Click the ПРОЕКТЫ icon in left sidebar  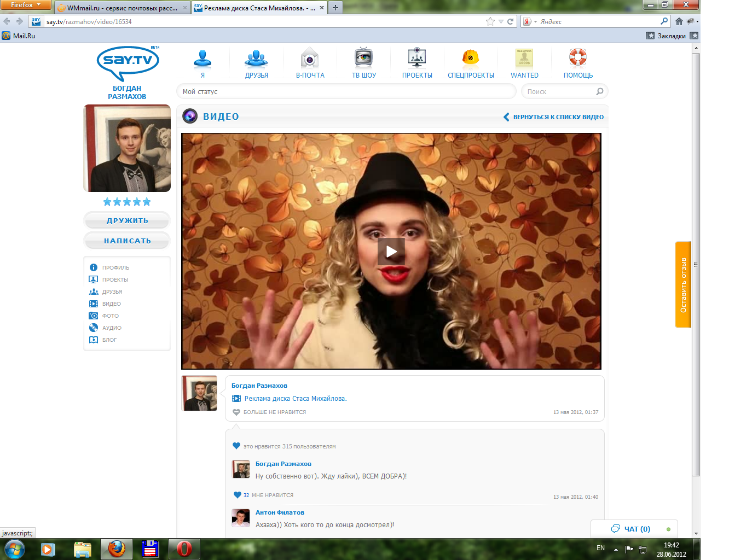pos(93,279)
